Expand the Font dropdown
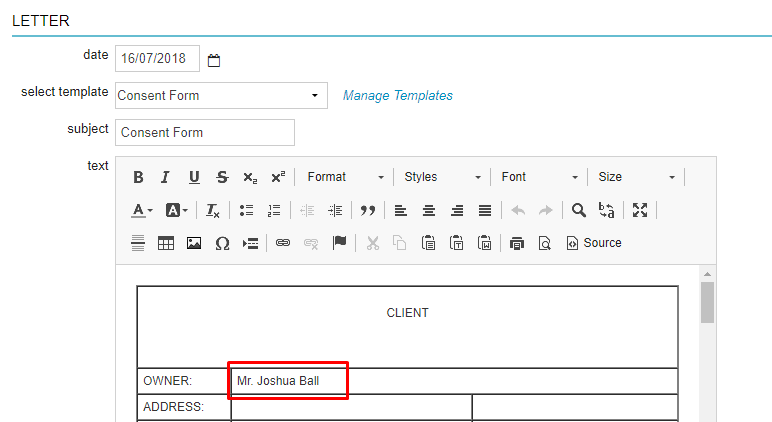The height and width of the screenshot is (422, 772). (x=539, y=177)
